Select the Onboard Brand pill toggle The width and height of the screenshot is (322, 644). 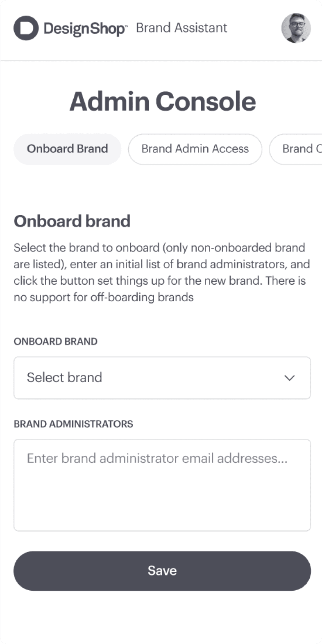click(x=67, y=149)
